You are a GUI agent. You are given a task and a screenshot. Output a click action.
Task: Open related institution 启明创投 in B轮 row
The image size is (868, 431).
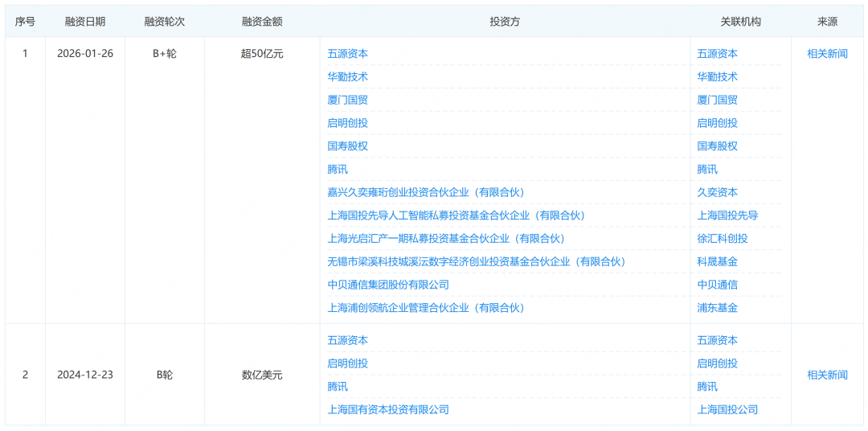(x=718, y=363)
